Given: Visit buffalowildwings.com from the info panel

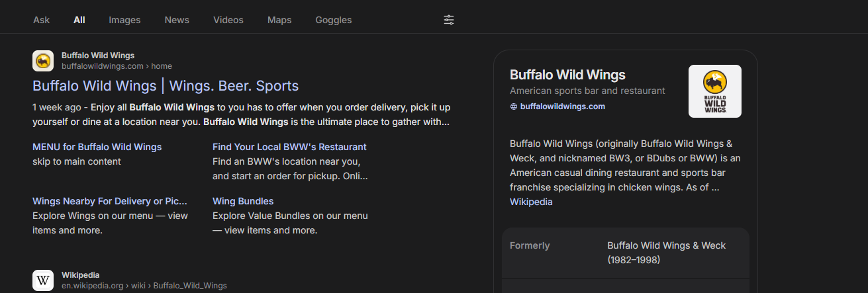Looking at the screenshot, I should [x=563, y=106].
